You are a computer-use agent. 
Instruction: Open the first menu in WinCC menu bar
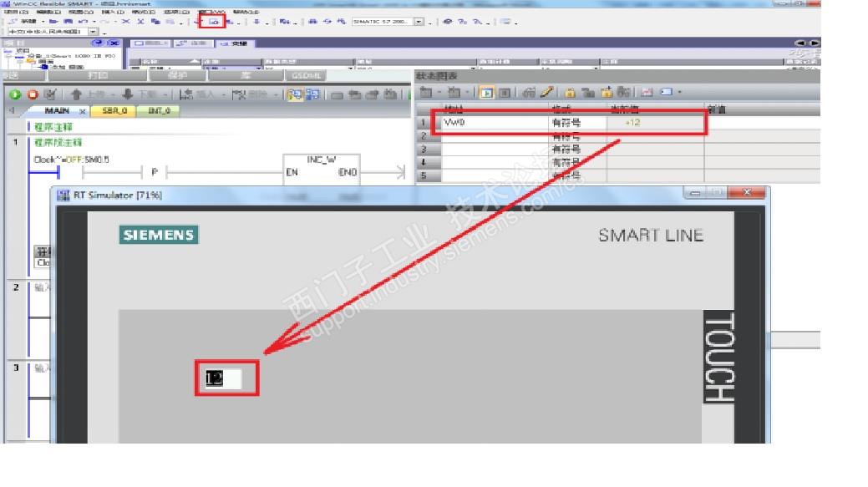point(16,12)
